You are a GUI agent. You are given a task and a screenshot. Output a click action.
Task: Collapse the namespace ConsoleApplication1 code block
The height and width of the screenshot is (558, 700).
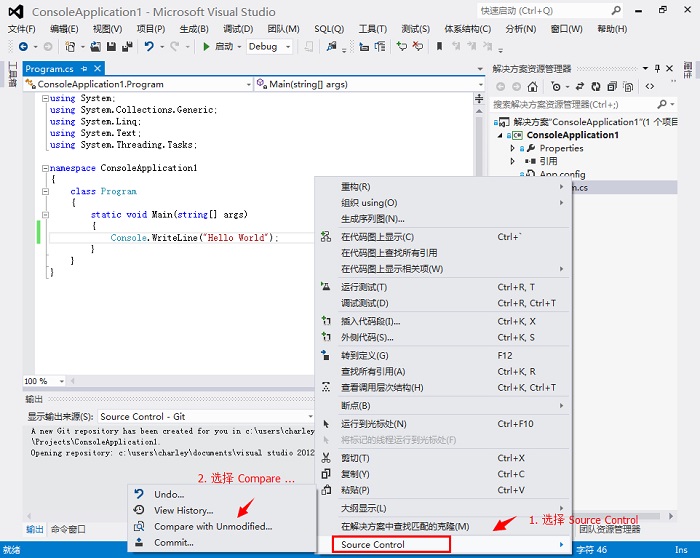(x=45, y=168)
